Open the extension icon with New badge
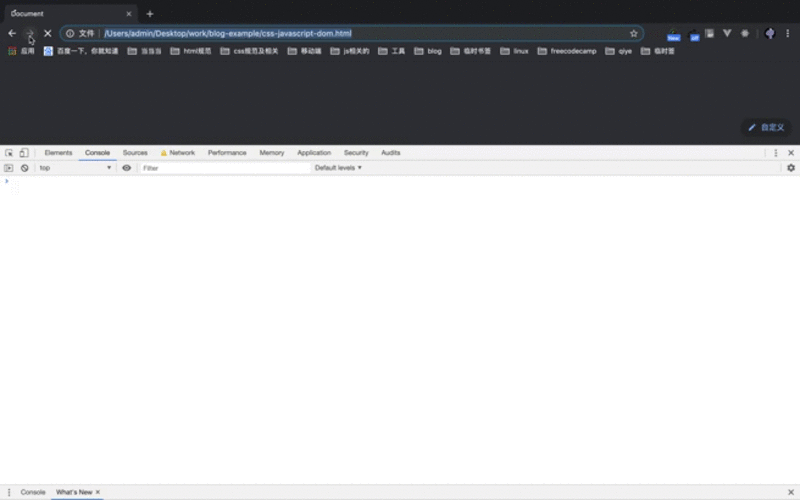The width and height of the screenshot is (800, 500). pyautogui.click(x=673, y=34)
